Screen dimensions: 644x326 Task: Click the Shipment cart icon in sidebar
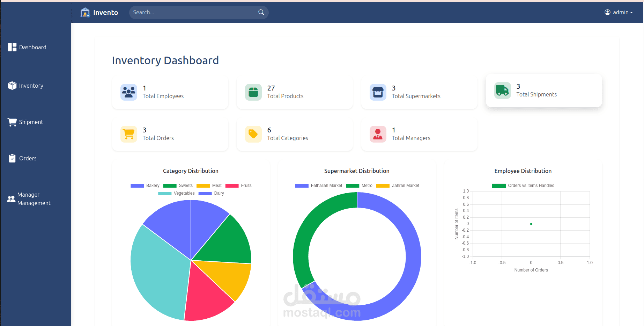click(x=12, y=122)
